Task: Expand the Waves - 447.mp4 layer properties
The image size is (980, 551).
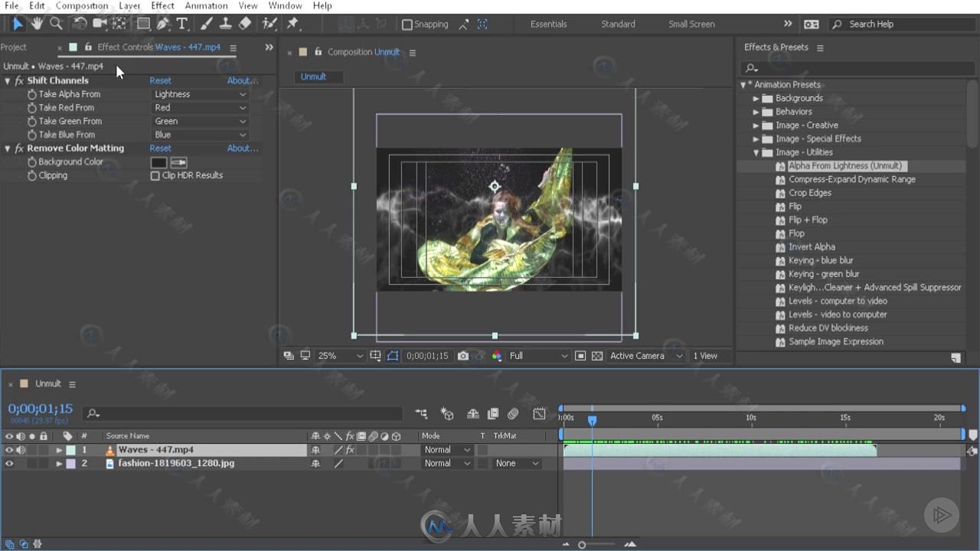Action: 59,450
